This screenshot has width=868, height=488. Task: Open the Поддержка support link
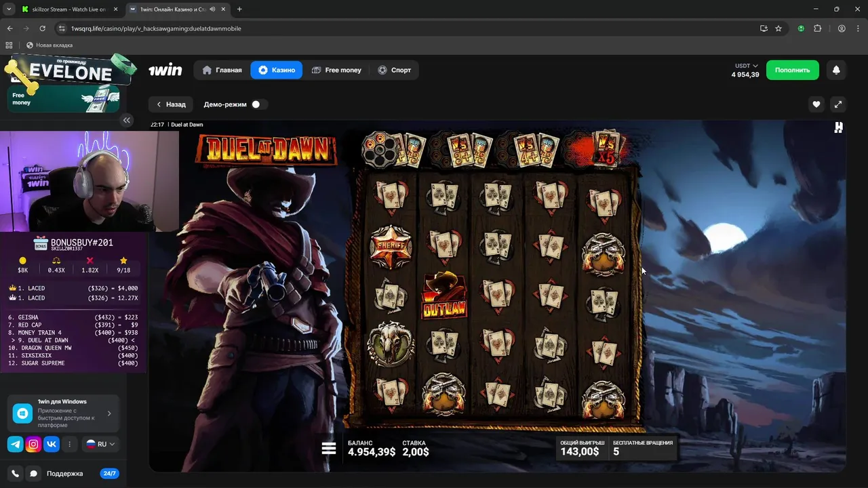coord(65,474)
